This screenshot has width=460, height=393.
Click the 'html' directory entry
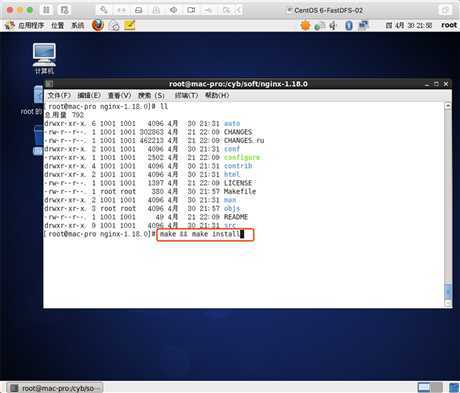pos(232,174)
